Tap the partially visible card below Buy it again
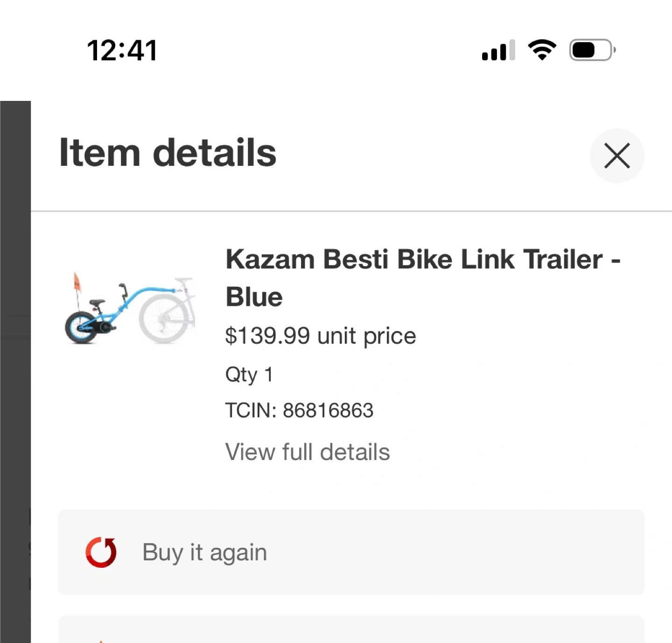This screenshot has width=672, height=643. click(x=351, y=630)
